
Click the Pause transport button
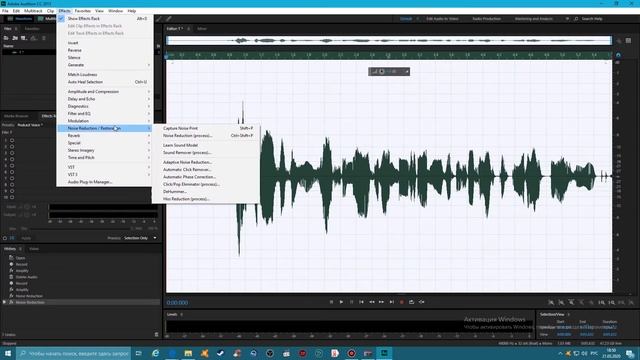(351, 302)
